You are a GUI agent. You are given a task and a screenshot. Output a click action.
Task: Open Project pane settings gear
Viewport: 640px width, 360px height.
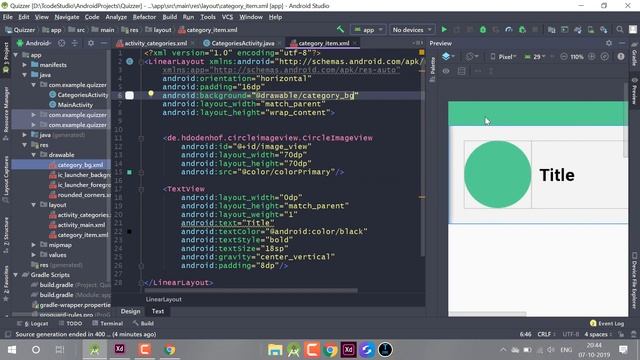91,43
